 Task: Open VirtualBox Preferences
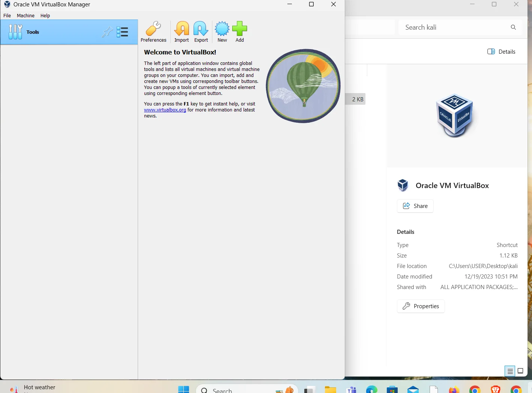coord(153,32)
